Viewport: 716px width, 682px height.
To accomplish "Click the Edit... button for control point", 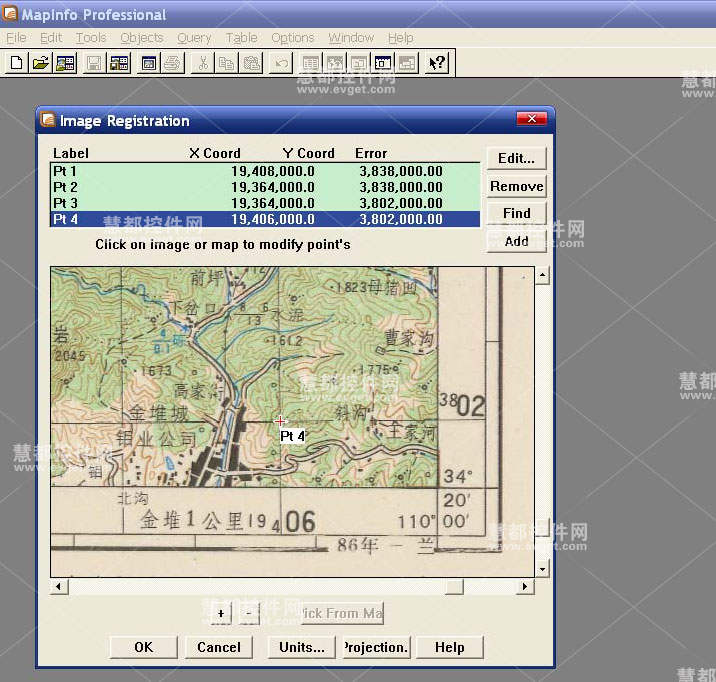I will [x=516, y=158].
